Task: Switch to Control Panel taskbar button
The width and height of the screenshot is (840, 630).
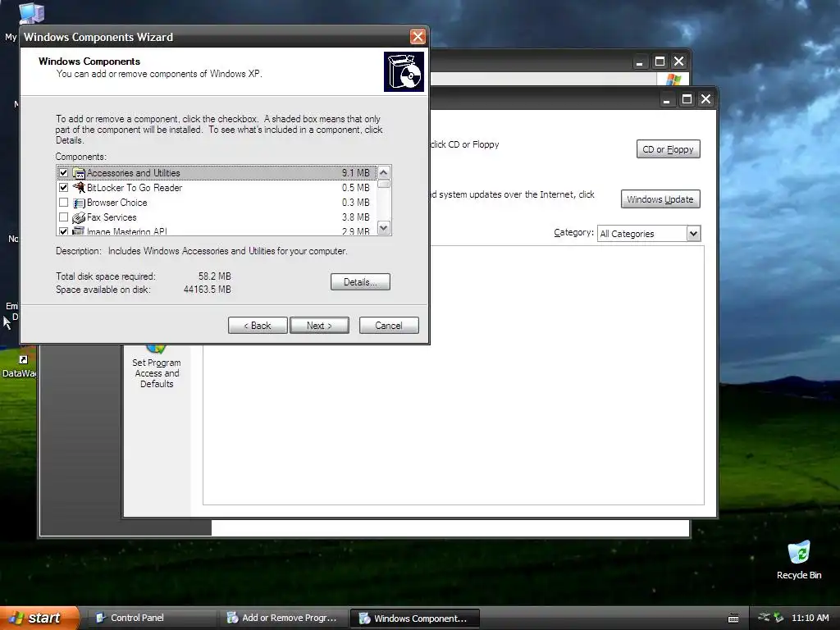Action: (152, 618)
